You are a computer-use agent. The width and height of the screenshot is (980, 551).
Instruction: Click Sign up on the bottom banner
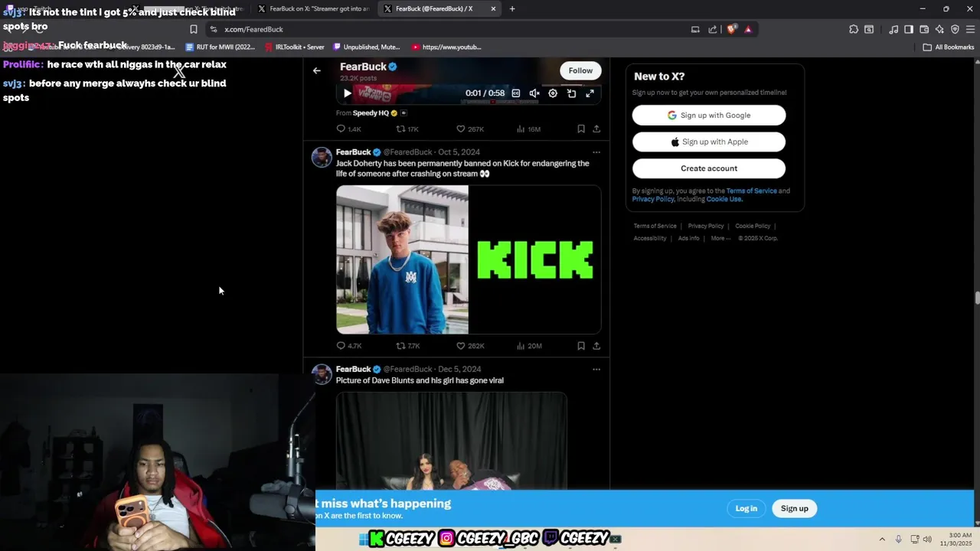click(794, 508)
